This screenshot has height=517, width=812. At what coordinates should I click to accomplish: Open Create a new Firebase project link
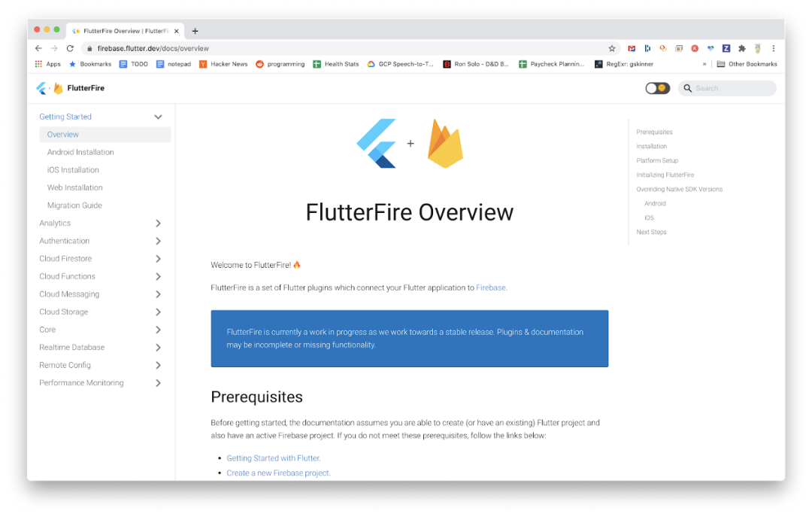click(x=278, y=473)
